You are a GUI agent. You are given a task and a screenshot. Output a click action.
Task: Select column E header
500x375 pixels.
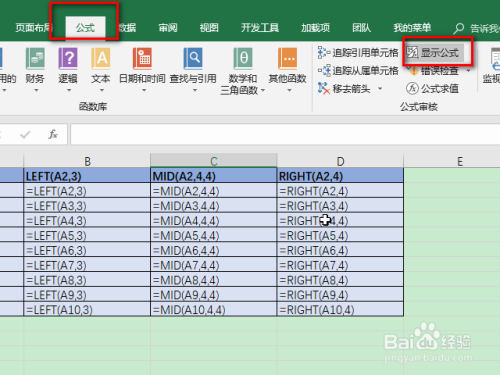coord(460,161)
